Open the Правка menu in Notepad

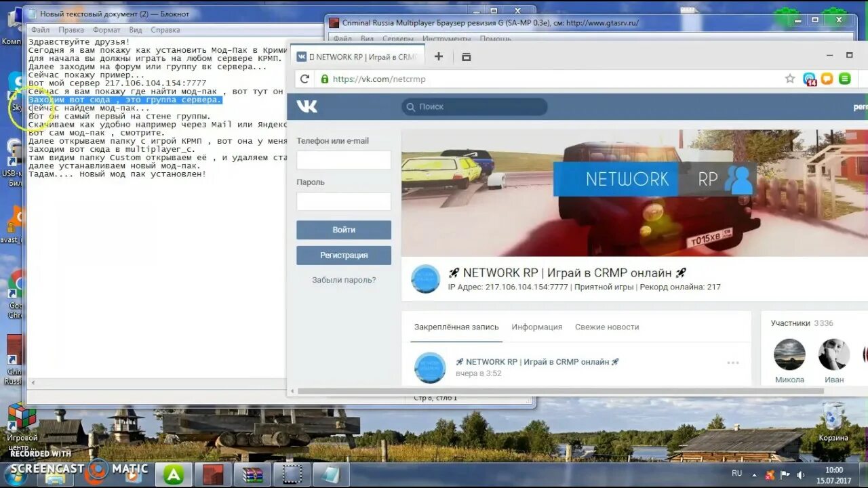coord(71,30)
